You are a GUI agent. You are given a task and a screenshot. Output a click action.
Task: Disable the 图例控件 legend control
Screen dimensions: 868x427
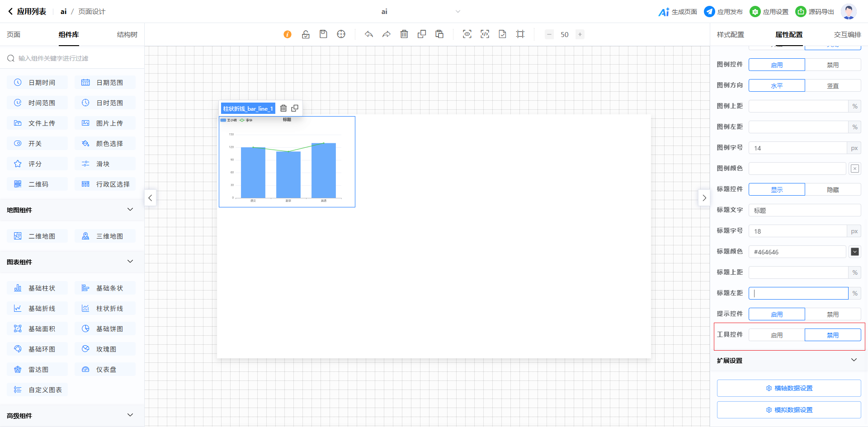pos(832,65)
